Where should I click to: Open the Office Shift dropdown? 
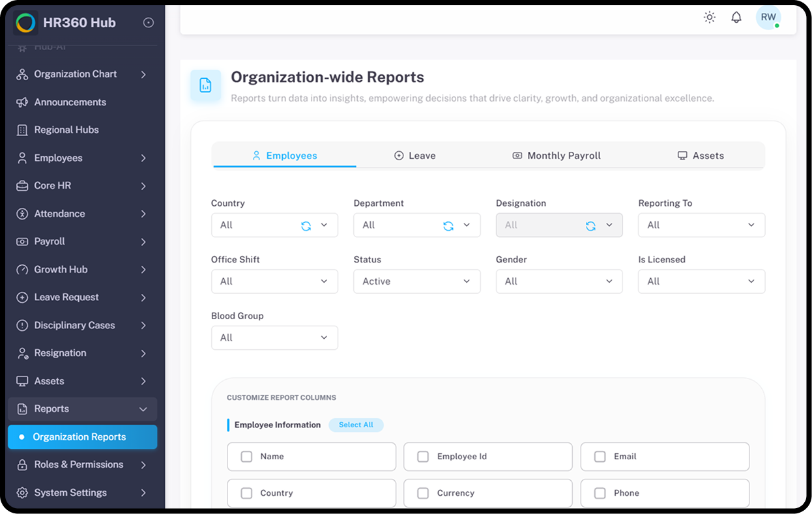274,281
